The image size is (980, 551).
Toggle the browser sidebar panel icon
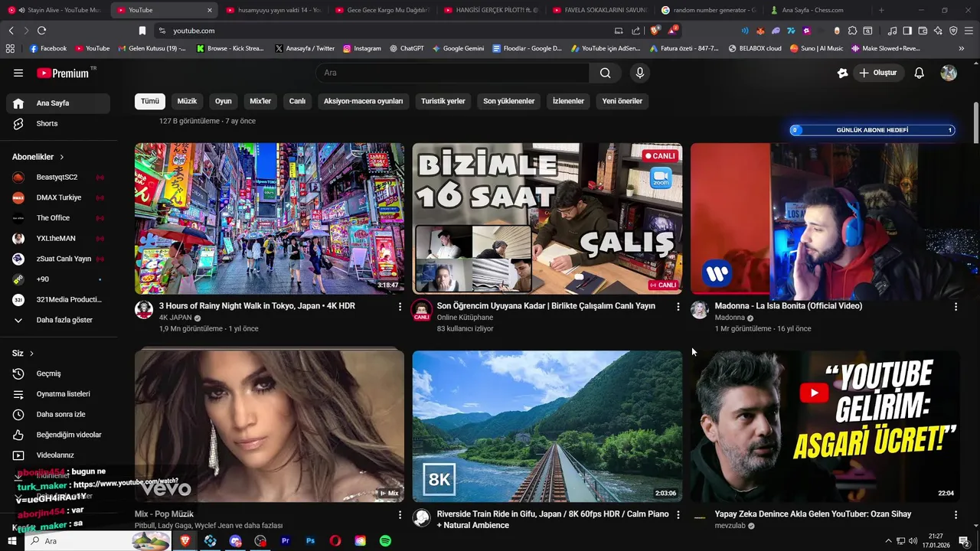(x=907, y=31)
